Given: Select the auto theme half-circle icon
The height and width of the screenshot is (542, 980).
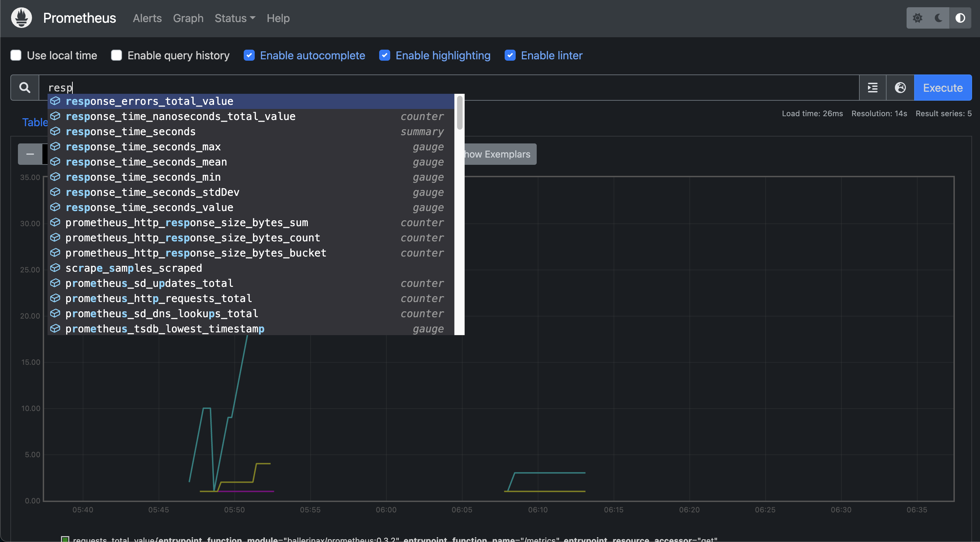Looking at the screenshot, I should pos(960,18).
